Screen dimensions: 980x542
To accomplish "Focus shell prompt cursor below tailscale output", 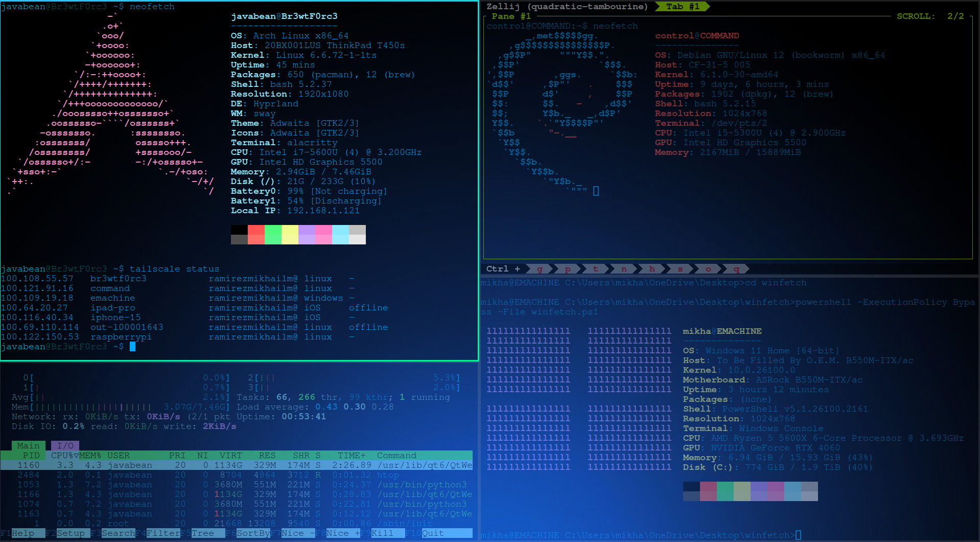I will [132, 346].
